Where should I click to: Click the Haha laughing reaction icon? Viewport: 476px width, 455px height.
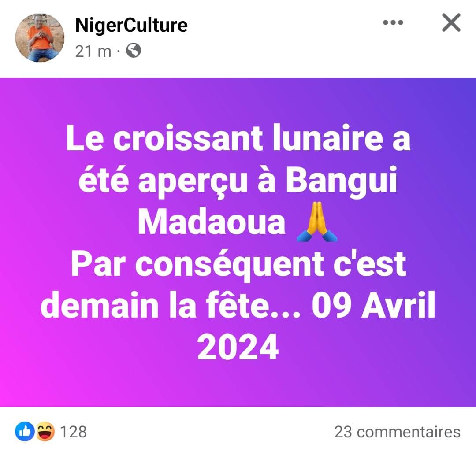point(45,431)
